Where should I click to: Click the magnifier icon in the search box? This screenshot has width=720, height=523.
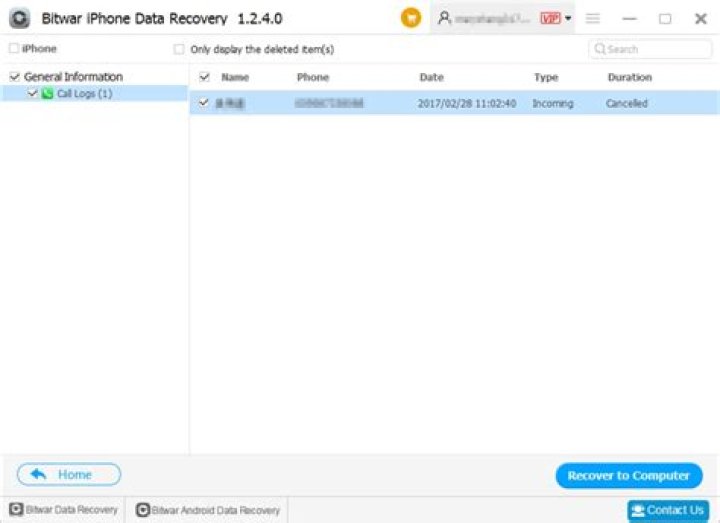click(x=600, y=49)
